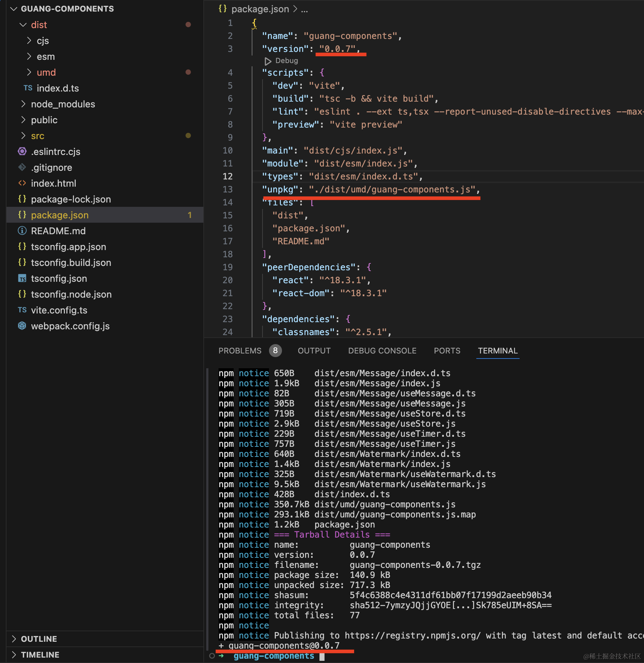Viewport: 644px width, 663px height.
Task: Click the Tarball Details heading in terminal
Action: [332, 534]
